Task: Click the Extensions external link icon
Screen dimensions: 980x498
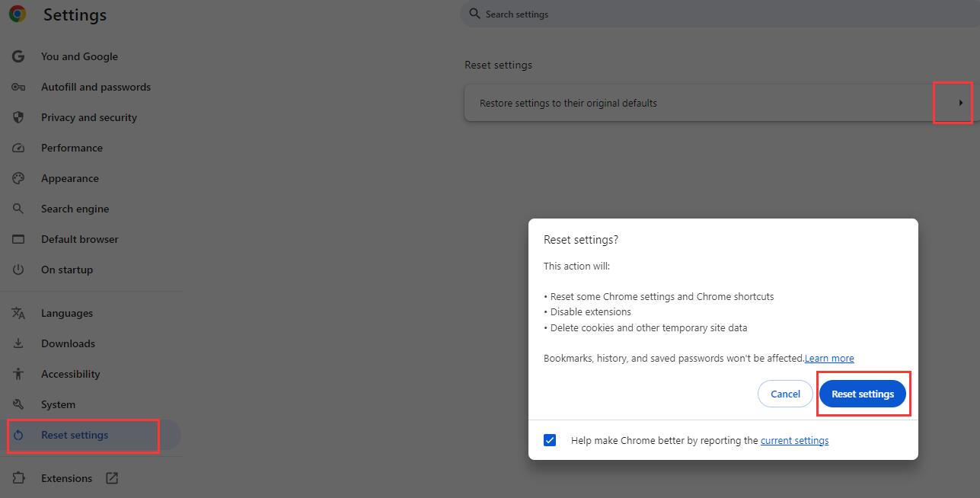Action: point(111,477)
